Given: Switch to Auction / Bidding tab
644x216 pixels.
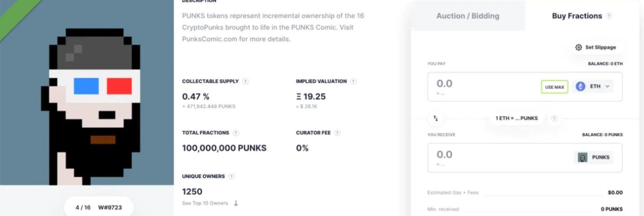Looking at the screenshot, I should click(x=468, y=16).
